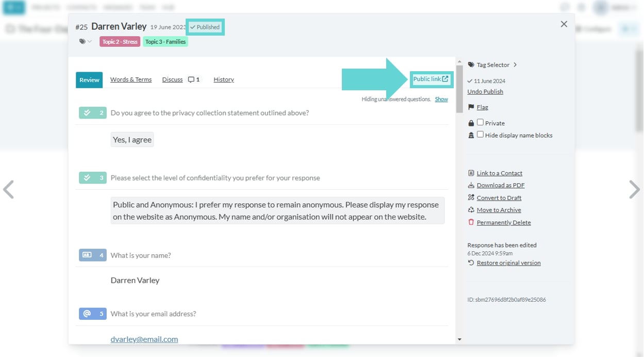Click the submission ID text
This screenshot has width=644, height=357.
click(x=507, y=300)
